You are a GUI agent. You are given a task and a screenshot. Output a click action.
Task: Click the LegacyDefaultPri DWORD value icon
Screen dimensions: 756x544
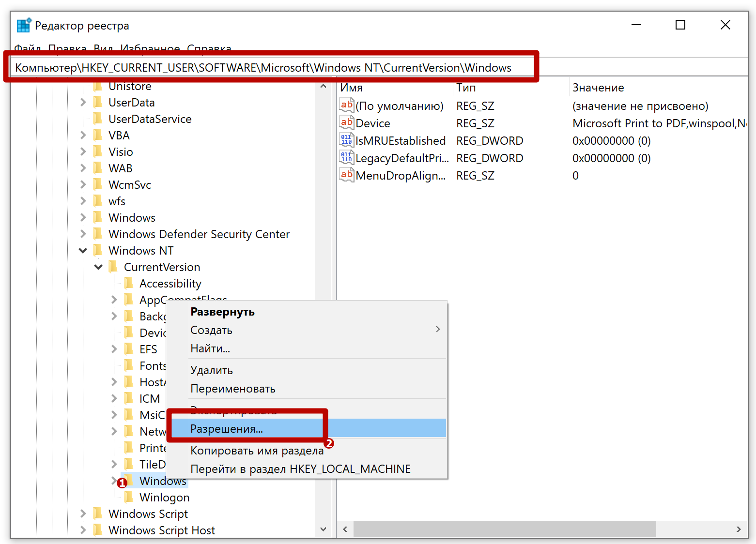pos(346,158)
